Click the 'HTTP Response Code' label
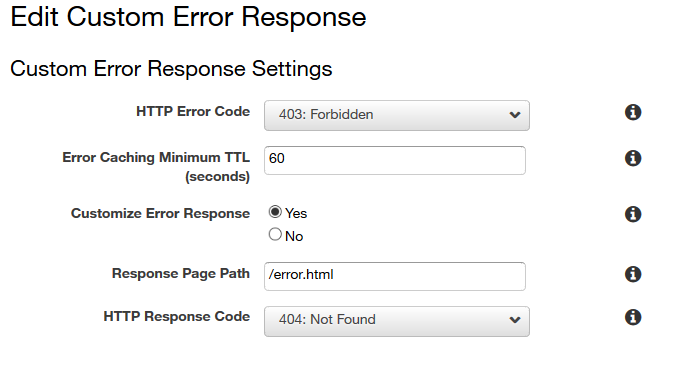The image size is (682, 375). tap(177, 316)
